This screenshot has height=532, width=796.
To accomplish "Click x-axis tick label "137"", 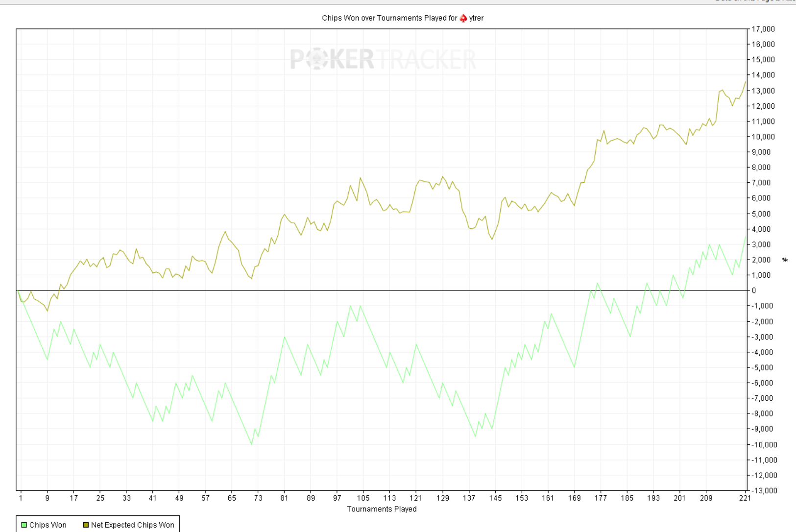I will coord(469,498).
